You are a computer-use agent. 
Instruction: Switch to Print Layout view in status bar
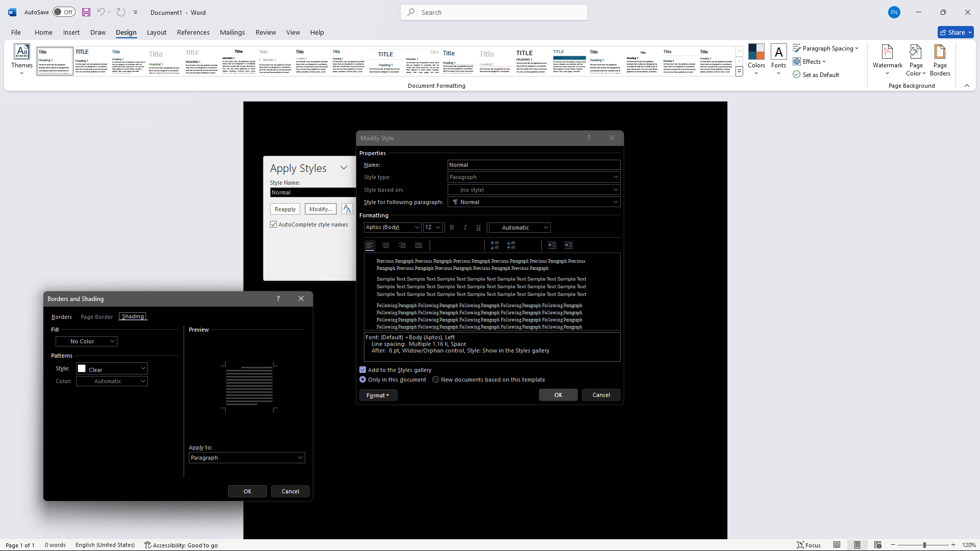click(857, 545)
